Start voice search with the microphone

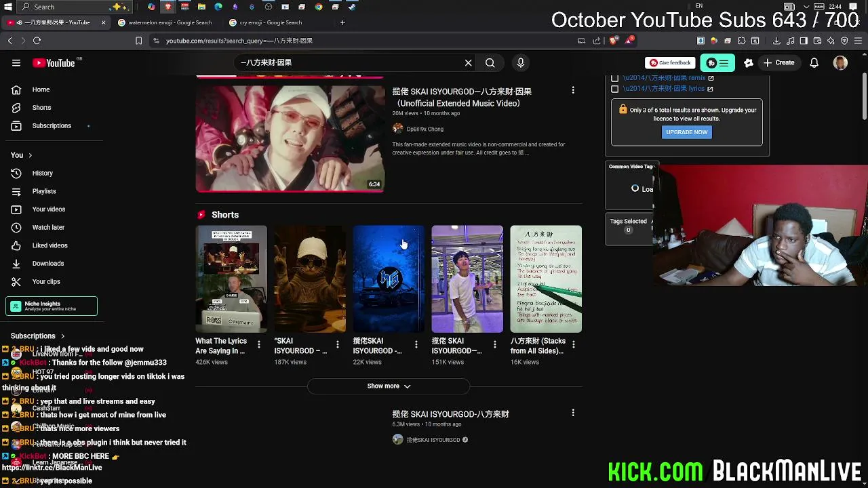coord(520,63)
